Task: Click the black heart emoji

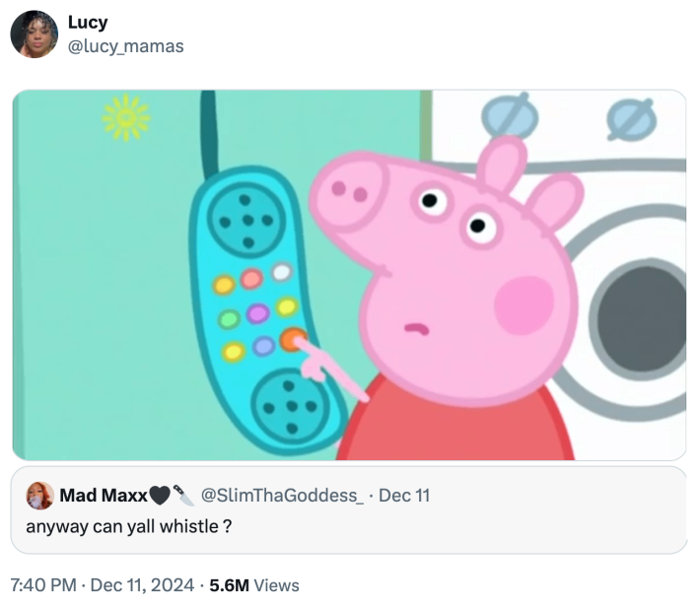Action: [x=160, y=495]
